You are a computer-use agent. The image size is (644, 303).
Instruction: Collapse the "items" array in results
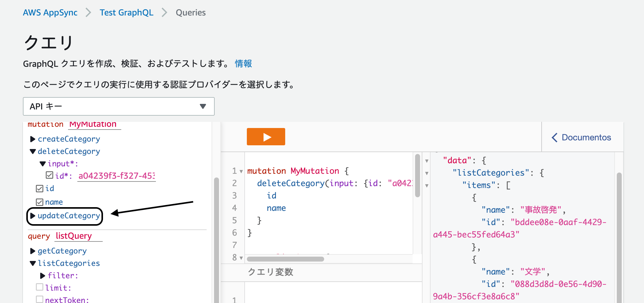427,186
